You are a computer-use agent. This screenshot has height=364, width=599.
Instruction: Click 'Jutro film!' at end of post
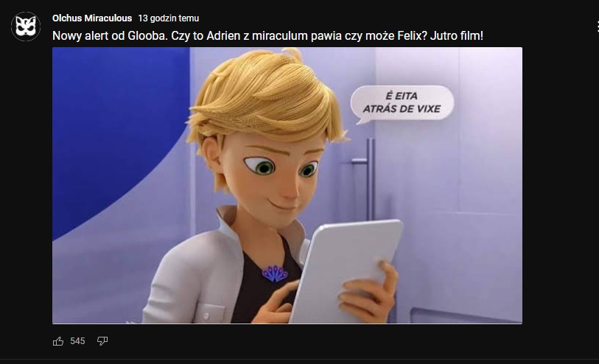tap(457, 36)
